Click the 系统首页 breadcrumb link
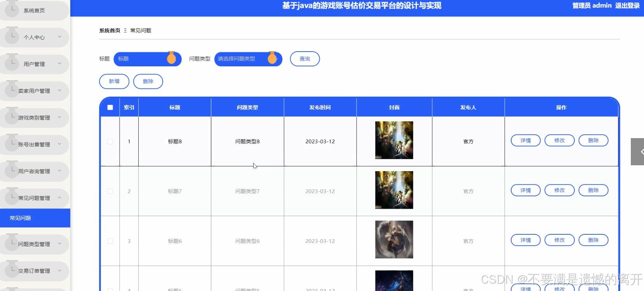 tap(110, 31)
